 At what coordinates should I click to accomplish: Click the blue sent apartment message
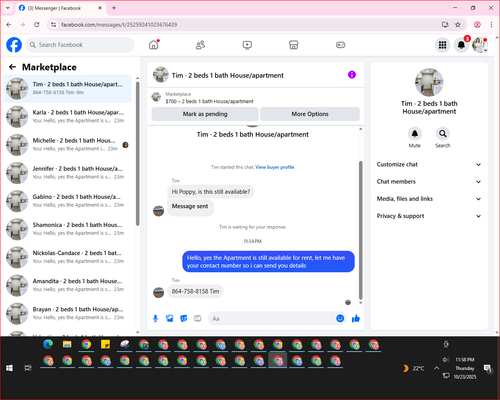coord(268,262)
